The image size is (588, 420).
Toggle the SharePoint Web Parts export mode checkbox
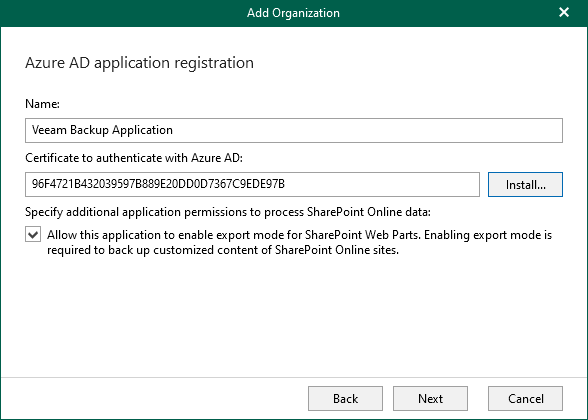click(33, 235)
